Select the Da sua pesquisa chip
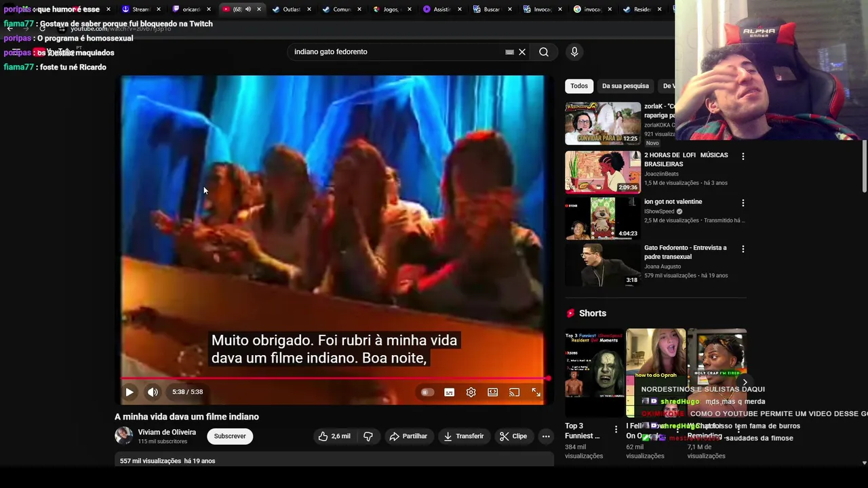This screenshot has width=868, height=488. tap(625, 86)
